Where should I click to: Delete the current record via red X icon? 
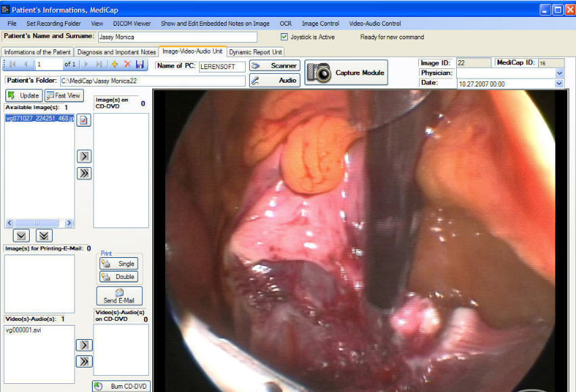click(x=127, y=64)
